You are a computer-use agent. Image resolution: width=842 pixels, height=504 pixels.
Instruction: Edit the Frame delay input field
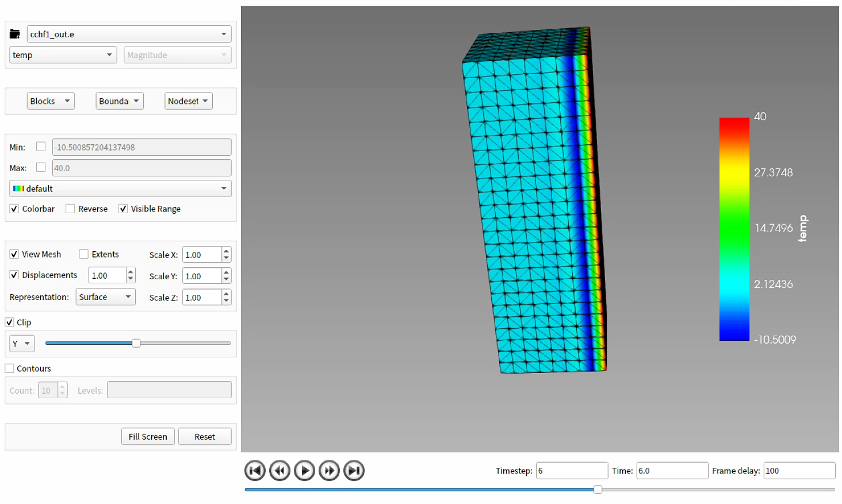point(799,470)
